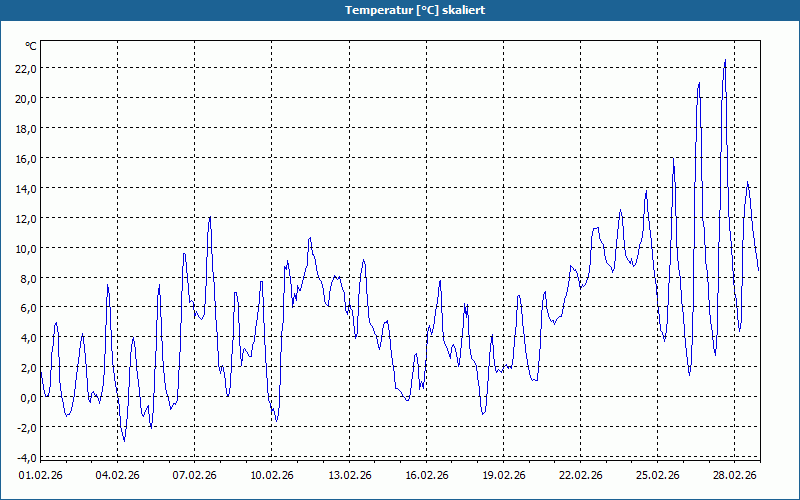Select the °C unit label
The height and width of the screenshot is (500, 800).
[x=31, y=46]
